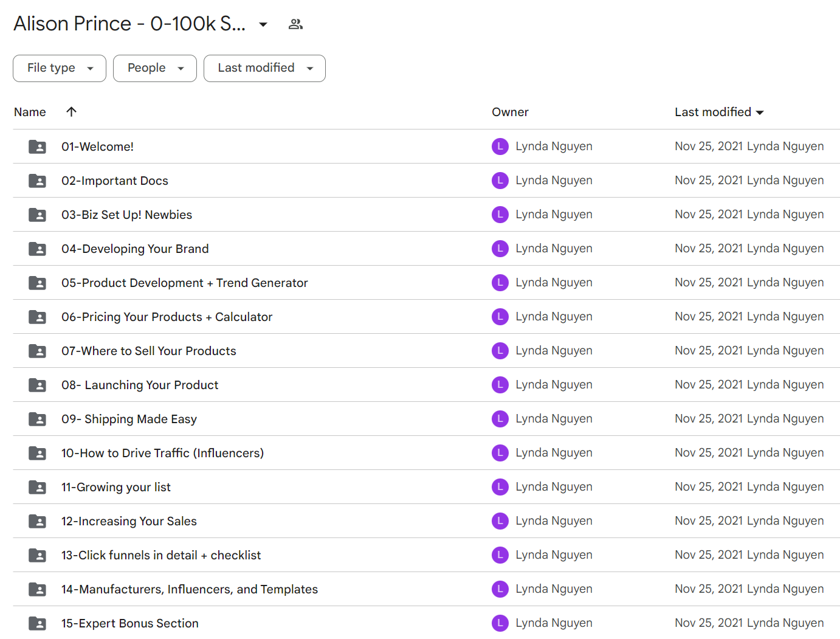Select 13-Click funnels in detail + checklist

click(161, 555)
